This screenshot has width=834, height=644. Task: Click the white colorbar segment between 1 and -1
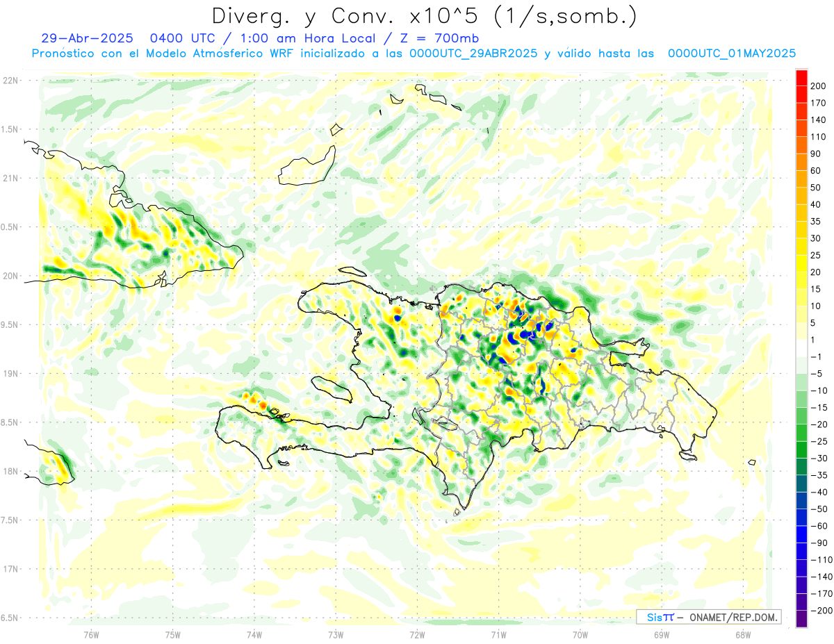click(x=801, y=349)
